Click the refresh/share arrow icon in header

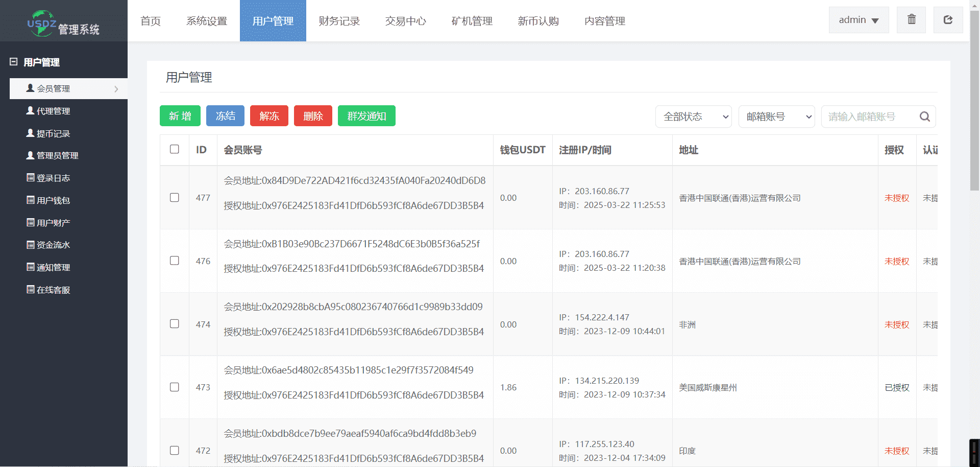point(948,20)
